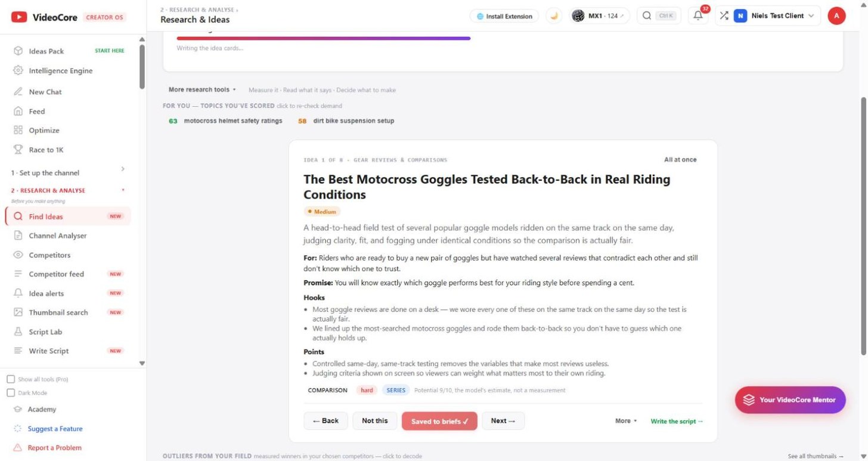
Task: Click the Not this button
Action: (x=374, y=421)
